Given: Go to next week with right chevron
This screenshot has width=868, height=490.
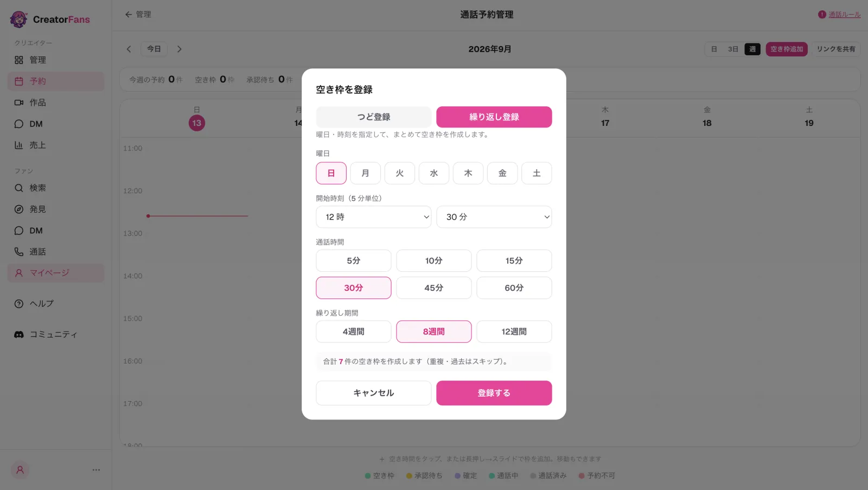Looking at the screenshot, I should [x=180, y=49].
